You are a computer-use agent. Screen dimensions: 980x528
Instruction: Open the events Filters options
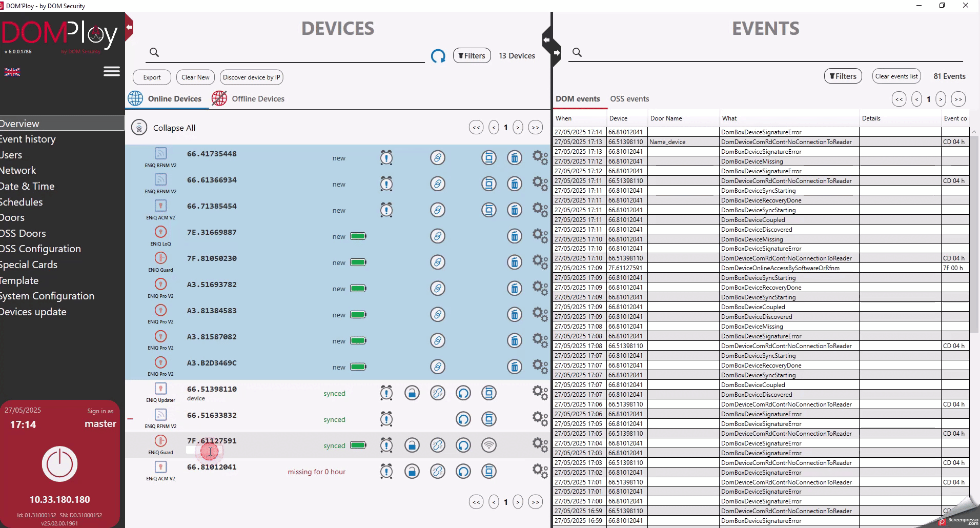click(x=843, y=76)
